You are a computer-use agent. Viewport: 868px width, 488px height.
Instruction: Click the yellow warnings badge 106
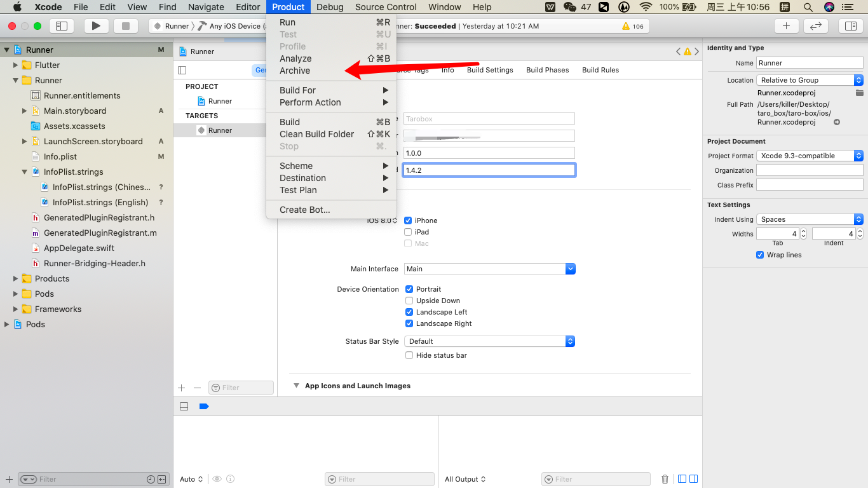(x=633, y=26)
